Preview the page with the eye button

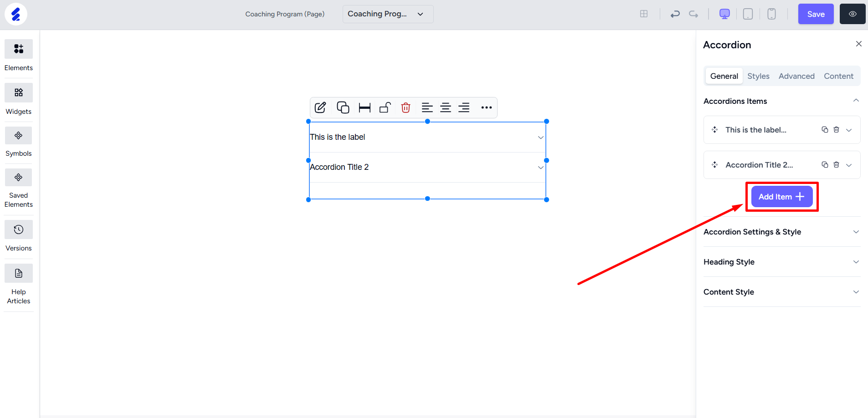click(853, 14)
